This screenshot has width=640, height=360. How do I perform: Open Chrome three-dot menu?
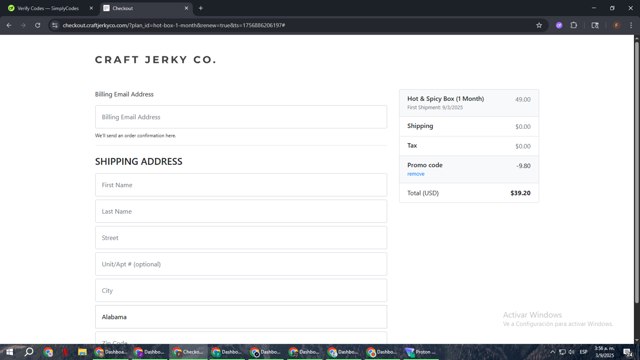pos(631,25)
